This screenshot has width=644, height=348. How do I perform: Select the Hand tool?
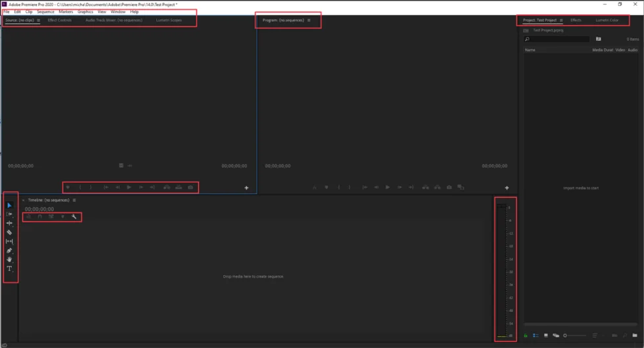tap(9, 260)
